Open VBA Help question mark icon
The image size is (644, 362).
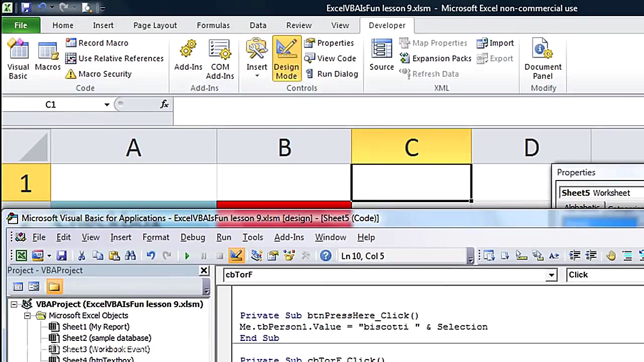pyautogui.click(x=326, y=256)
